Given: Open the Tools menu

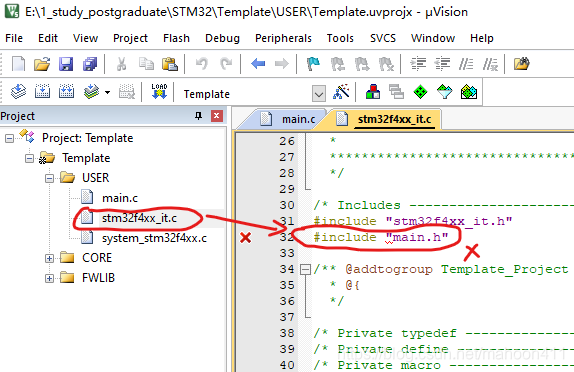Looking at the screenshot, I should click(340, 38).
